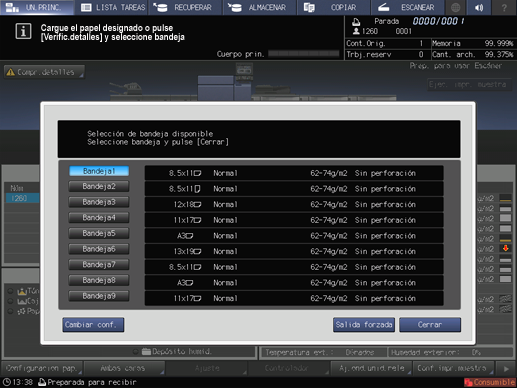Open Configuracion pap. in background bar
517x388 pixels.
pos(42,368)
